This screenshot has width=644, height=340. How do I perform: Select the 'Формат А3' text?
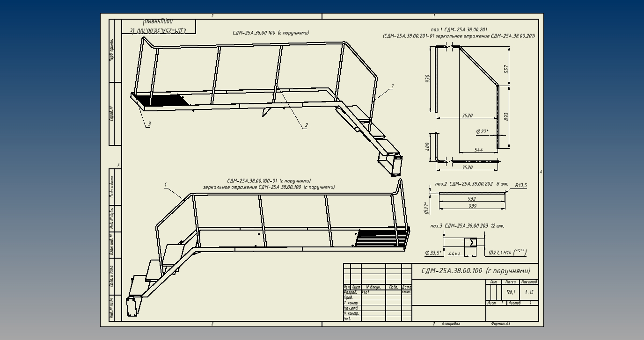(501, 324)
